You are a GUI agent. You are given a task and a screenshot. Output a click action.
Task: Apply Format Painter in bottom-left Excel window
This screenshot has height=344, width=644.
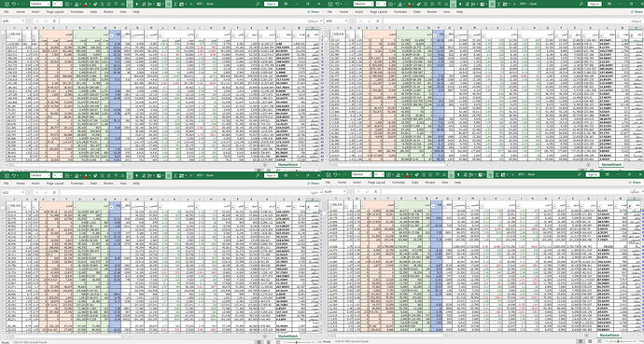[95, 175]
